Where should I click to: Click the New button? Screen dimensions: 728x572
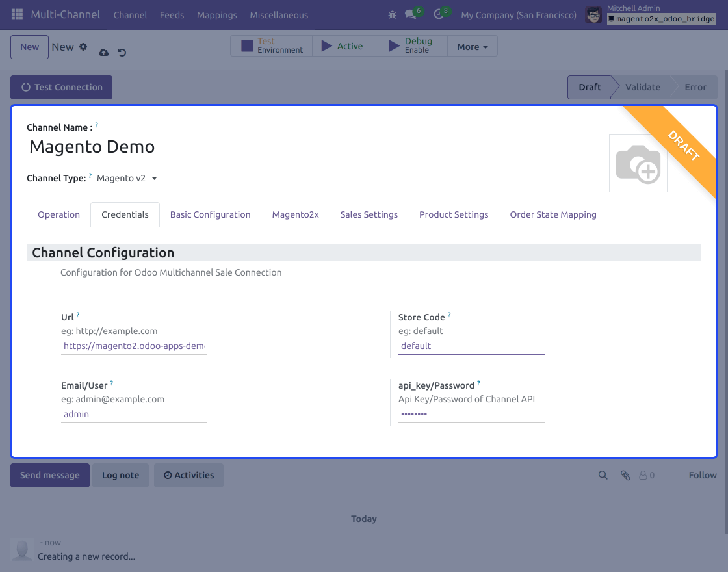(30, 47)
